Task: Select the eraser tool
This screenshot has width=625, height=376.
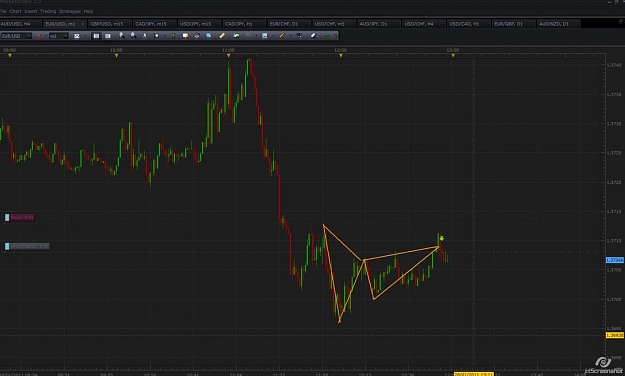Action: coord(313,36)
